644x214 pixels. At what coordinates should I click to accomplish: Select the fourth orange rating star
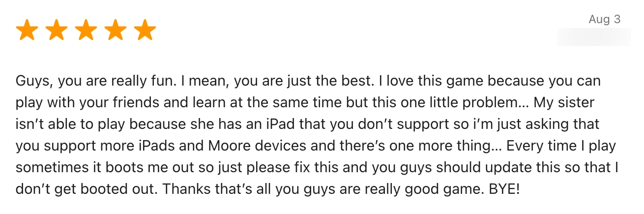(116, 31)
